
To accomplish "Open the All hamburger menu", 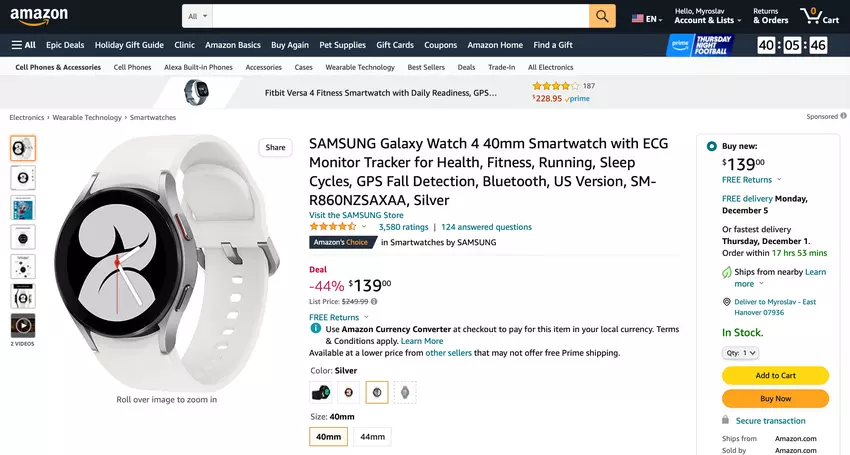I will tap(23, 45).
